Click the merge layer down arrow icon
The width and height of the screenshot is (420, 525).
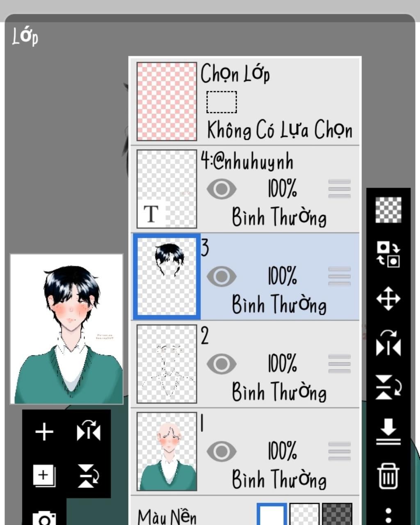[x=388, y=432]
